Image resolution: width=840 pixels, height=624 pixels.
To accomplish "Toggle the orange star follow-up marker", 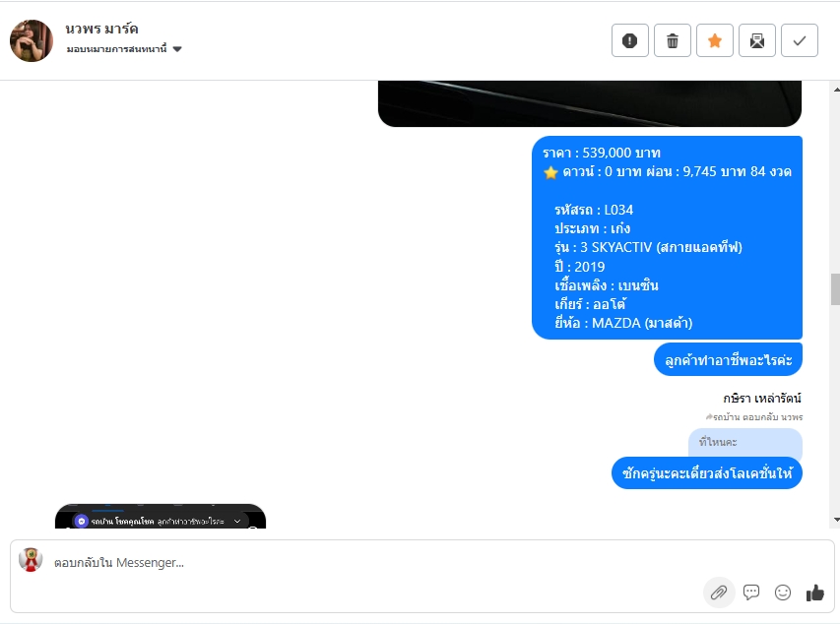I will 715,40.
